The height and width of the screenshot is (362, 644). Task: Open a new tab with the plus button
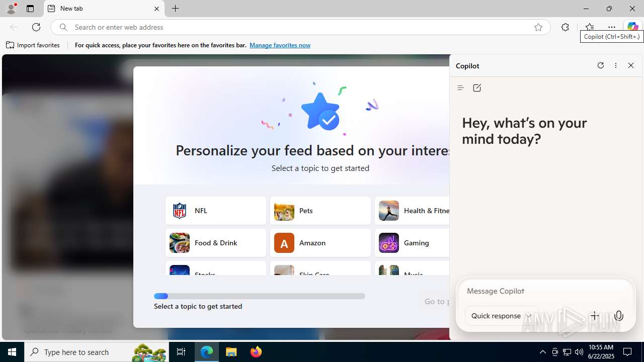click(175, 9)
